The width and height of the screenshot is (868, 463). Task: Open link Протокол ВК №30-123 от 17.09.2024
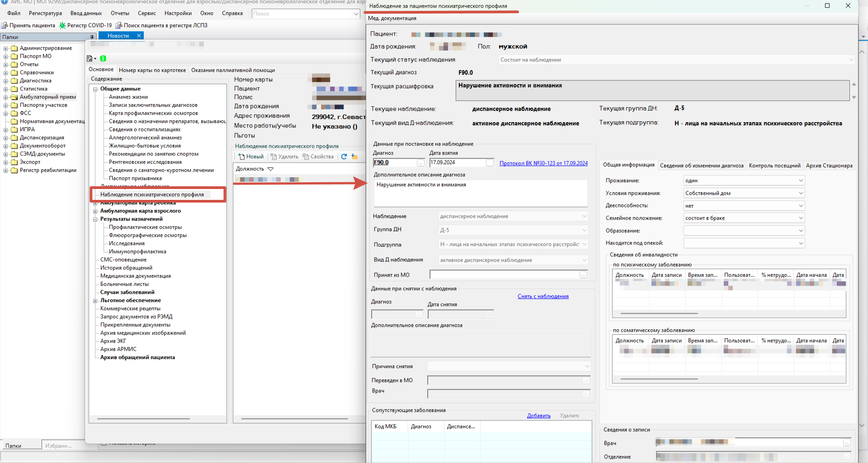[x=543, y=163]
